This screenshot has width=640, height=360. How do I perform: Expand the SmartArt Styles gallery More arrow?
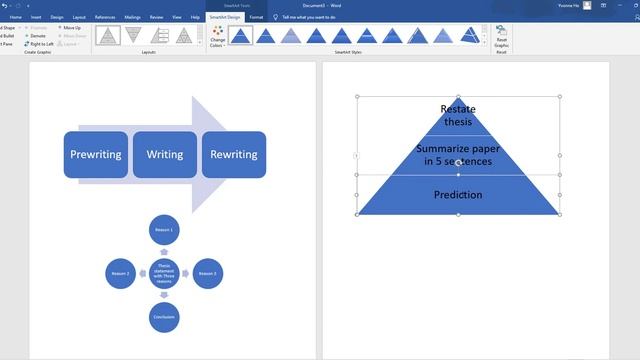(x=484, y=42)
